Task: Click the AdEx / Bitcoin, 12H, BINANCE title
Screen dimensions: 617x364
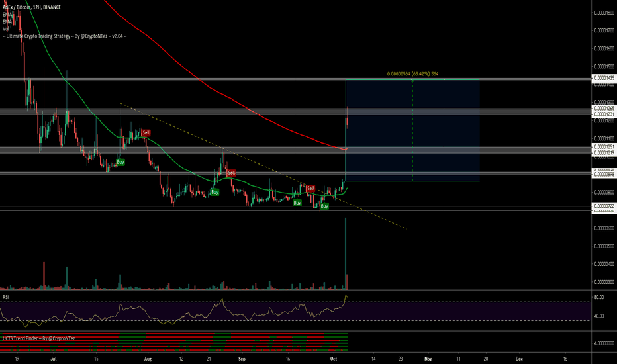Action: tap(32, 7)
